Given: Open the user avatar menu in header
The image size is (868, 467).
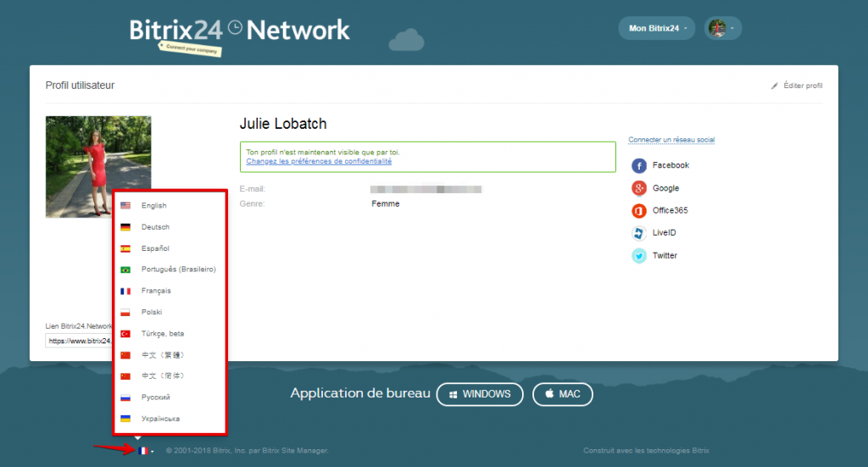Looking at the screenshot, I should (x=722, y=28).
